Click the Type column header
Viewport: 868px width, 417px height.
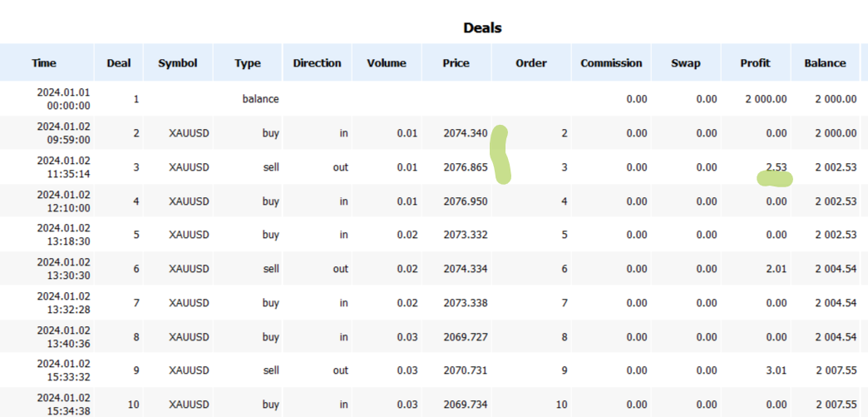[x=248, y=62]
